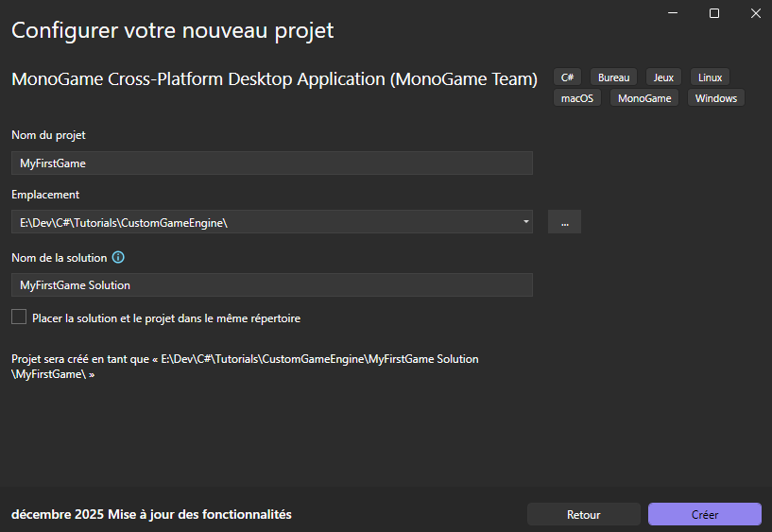Image resolution: width=772 pixels, height=532 pixels.
Task: Enable placing solution and project in same directory
Action: pos(19,317)
